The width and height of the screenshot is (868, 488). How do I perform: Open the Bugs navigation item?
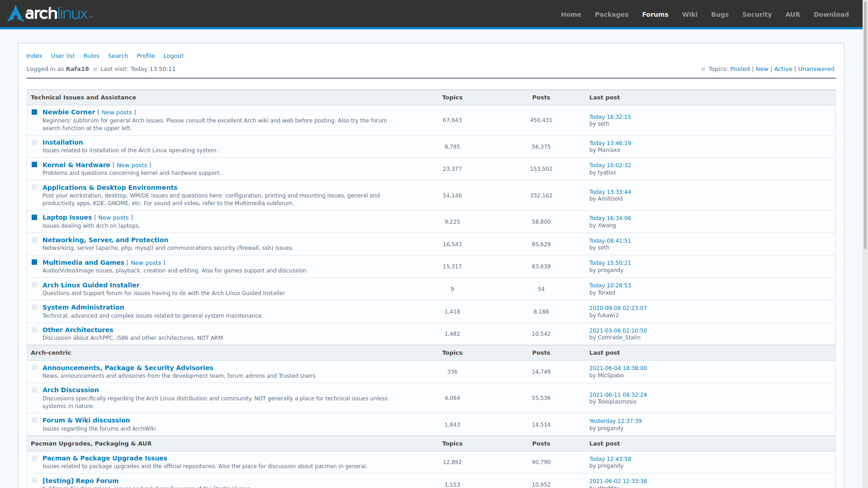click(720, 14)
